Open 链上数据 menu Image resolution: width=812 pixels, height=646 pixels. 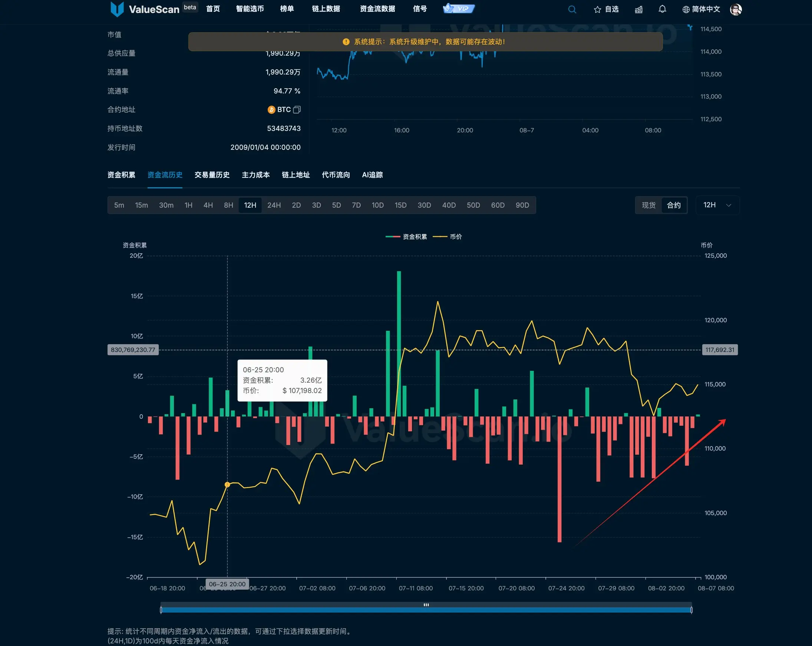pyautogui.click(x=326, y=9)
